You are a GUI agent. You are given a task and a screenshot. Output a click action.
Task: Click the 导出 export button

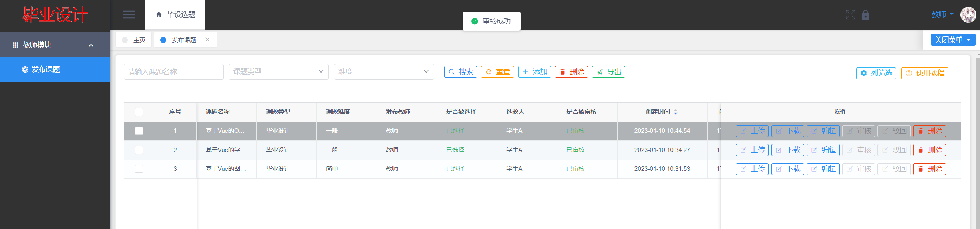pos(608,72)
